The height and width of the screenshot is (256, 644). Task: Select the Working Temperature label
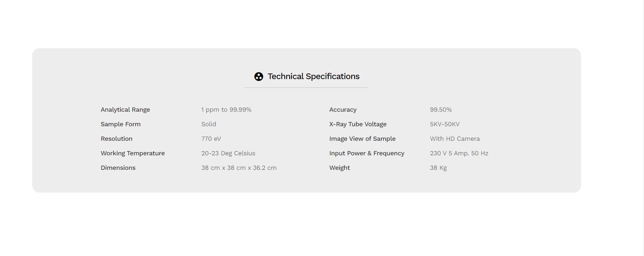click(x=133, y=153)
